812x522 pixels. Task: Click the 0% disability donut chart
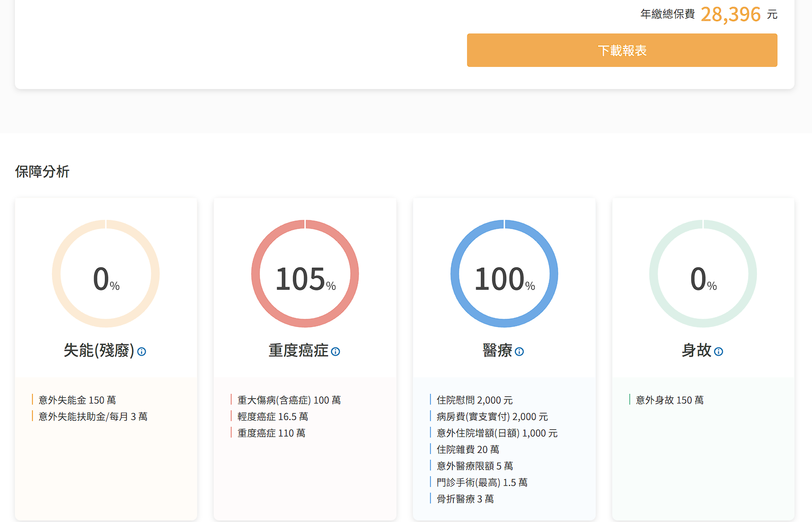[x=106, y=274]
